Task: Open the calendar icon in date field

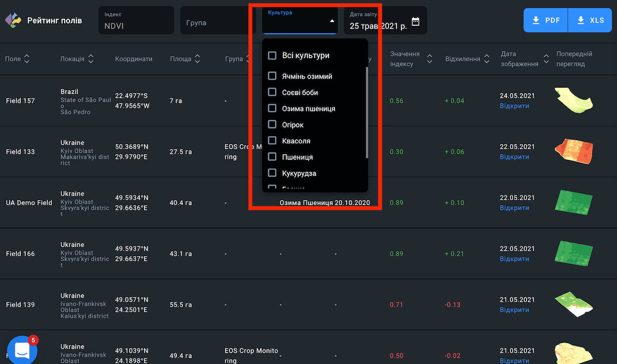Action: tap(415, 22)
